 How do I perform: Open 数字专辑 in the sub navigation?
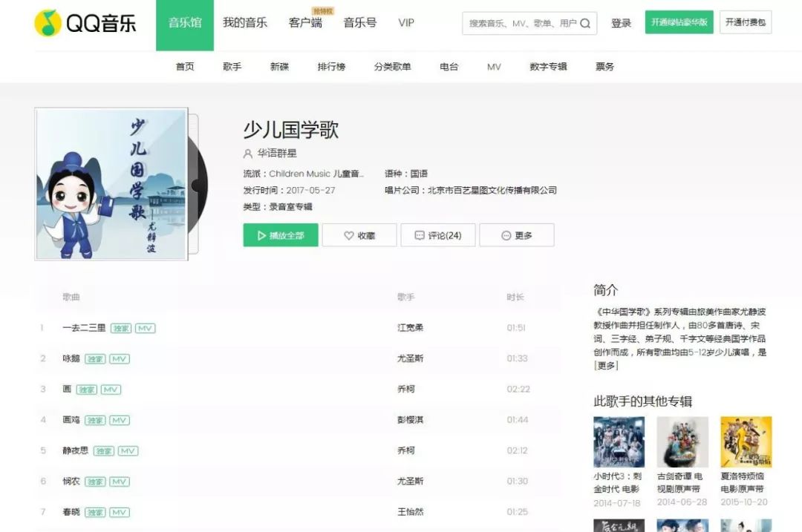tap(548, 67)
